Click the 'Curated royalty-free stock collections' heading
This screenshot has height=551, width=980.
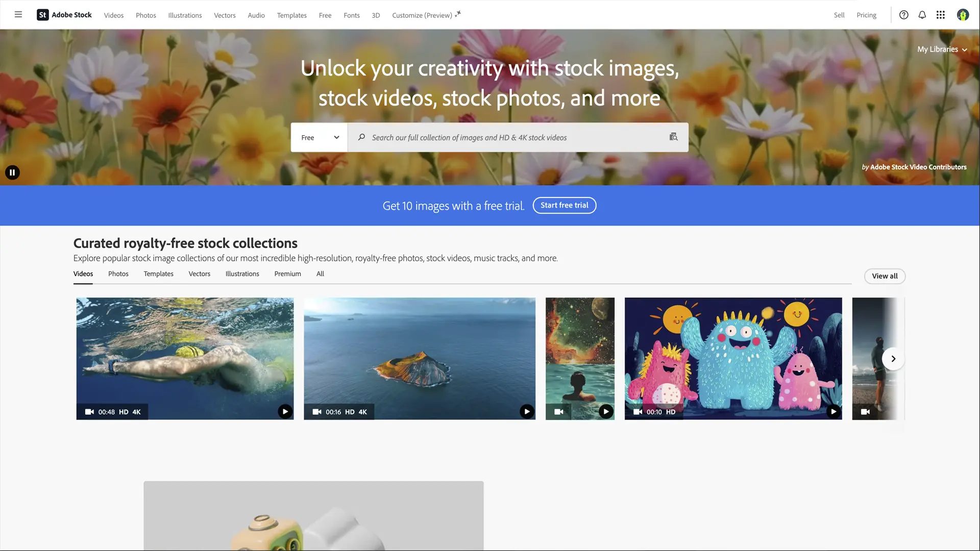[185, 243]
